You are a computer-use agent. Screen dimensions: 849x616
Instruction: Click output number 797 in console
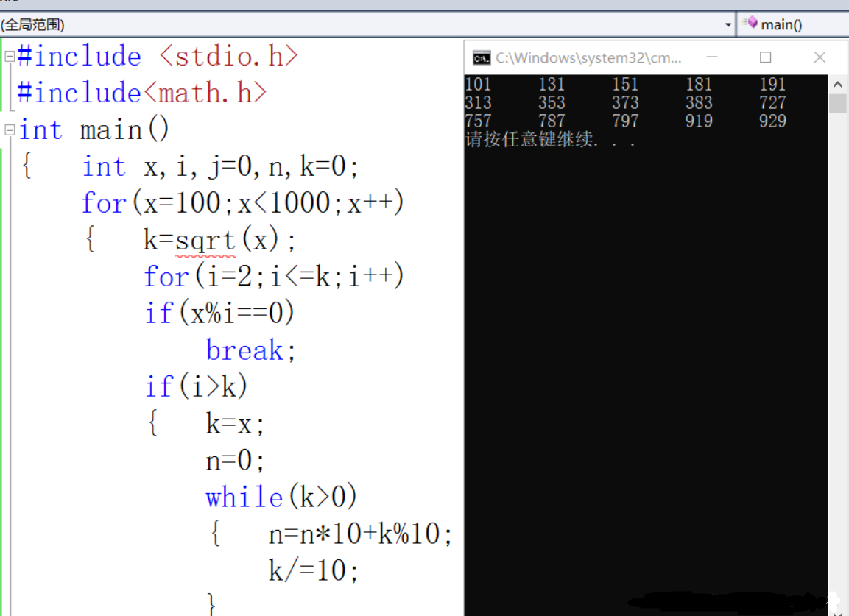(x=625, y=121)
